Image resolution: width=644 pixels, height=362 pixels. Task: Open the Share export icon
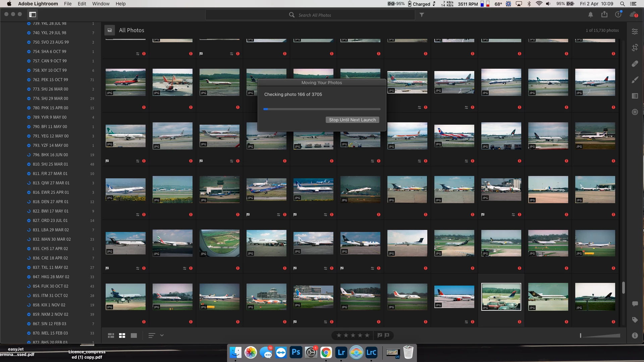pos(604,14)
